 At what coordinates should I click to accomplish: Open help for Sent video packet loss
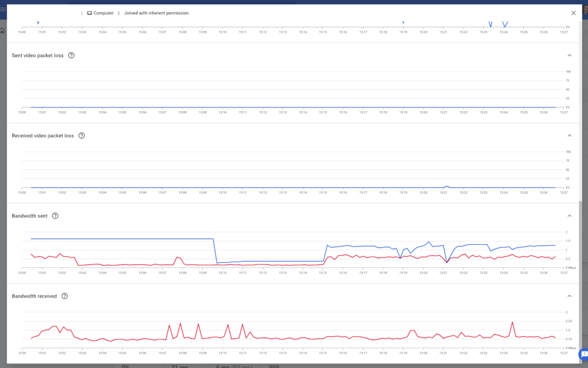[71, 56]
